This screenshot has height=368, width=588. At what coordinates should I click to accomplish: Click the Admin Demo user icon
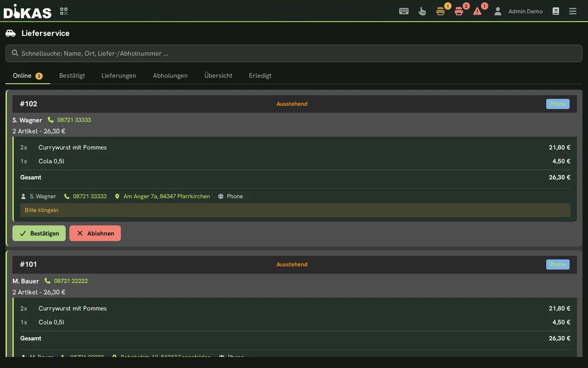498,11
